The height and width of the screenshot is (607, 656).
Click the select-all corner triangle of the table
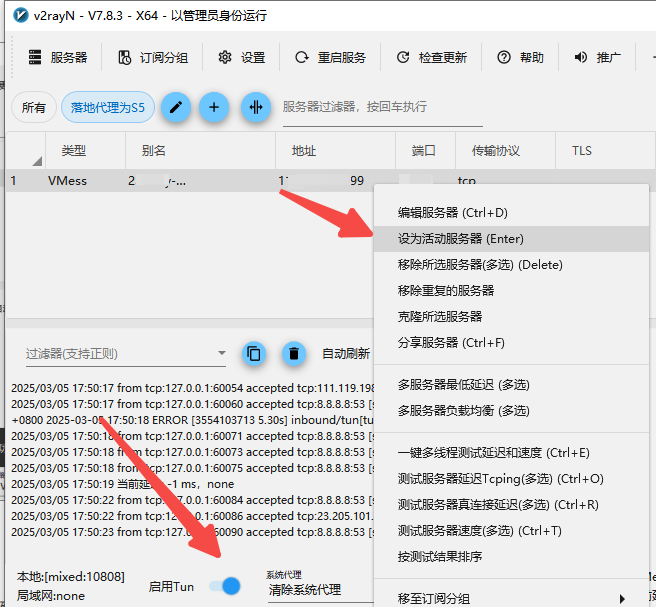[x=37, y=161]
